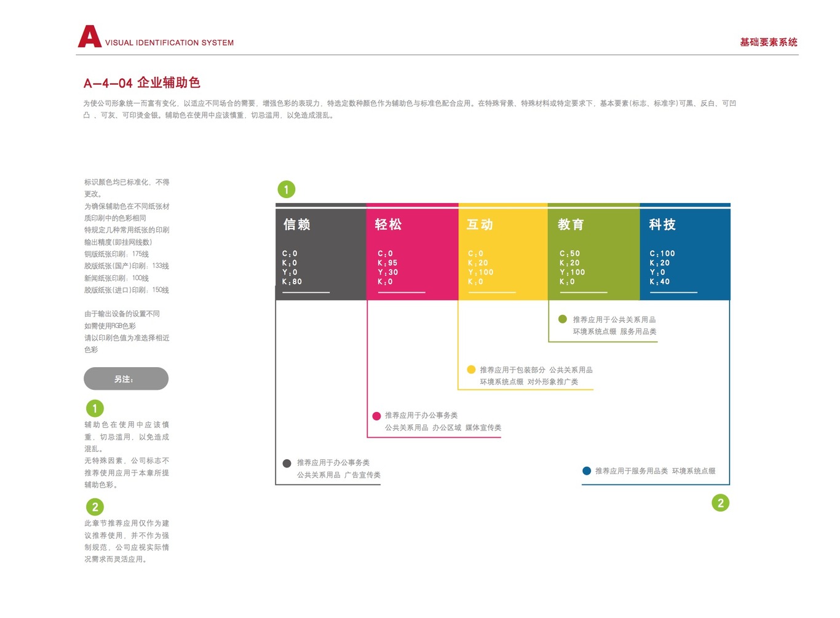Click the K:80 value in 信赖 block

tap(292, 282)
